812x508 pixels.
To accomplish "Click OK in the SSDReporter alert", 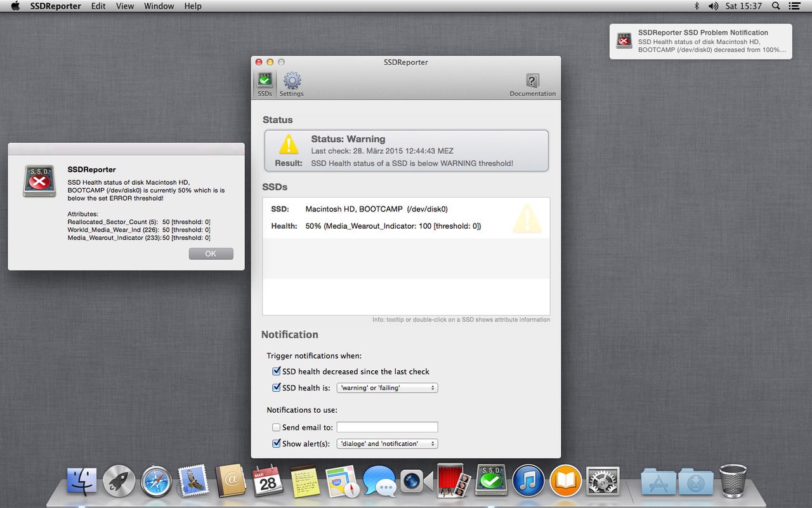I will pyautogui.click(x=211, y=253).
